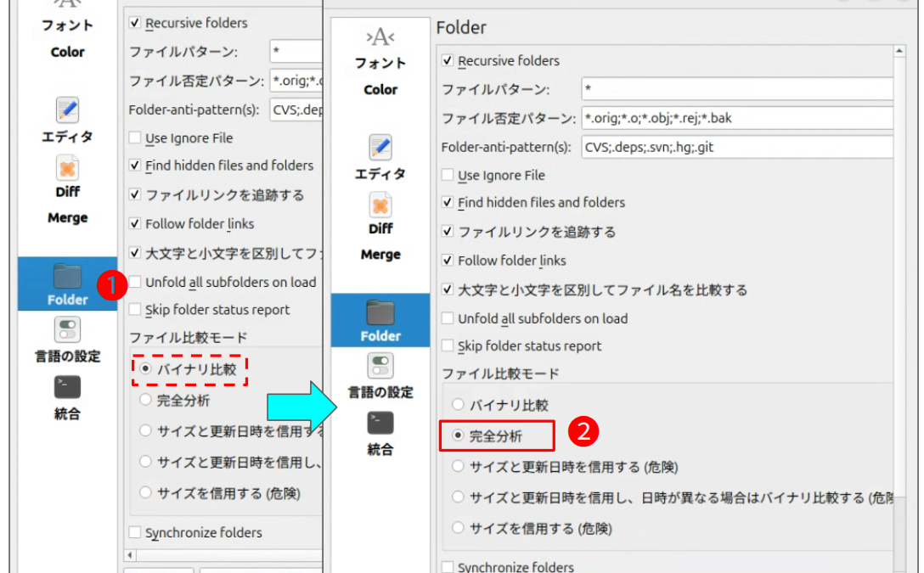The image size is (924, 573).
Task: Open the 言語の設定 icon in the left dialog
Action: (x=67, y=329)
